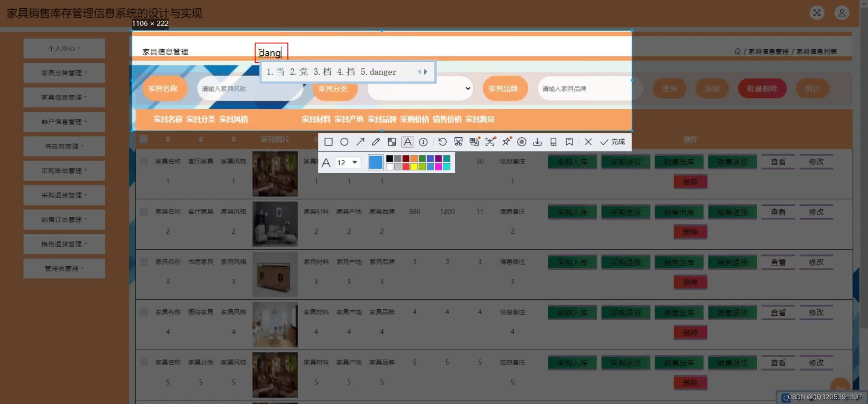The width and height of the screenshot is (868, 404).
Task: Run text recognition on the screenshot
Action: tap(490, 142)
